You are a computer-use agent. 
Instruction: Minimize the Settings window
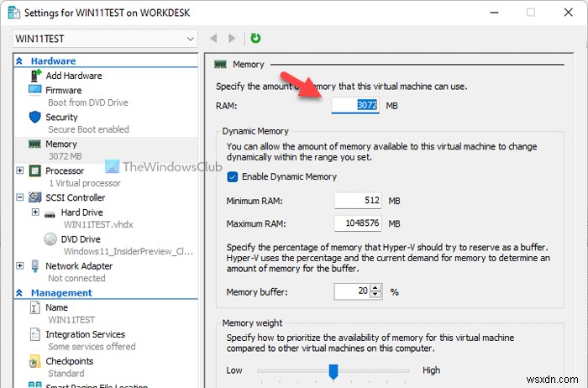click(x=495, y=13)
